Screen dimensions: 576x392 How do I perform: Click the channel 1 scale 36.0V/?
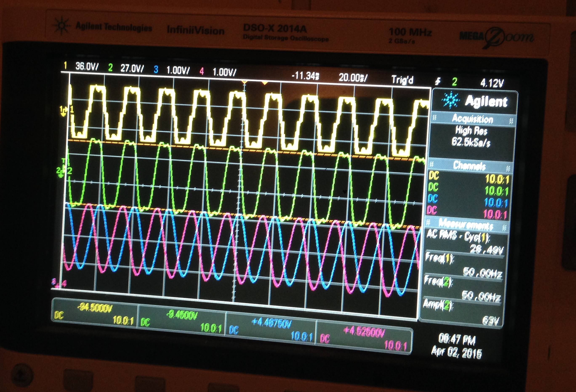87,66
